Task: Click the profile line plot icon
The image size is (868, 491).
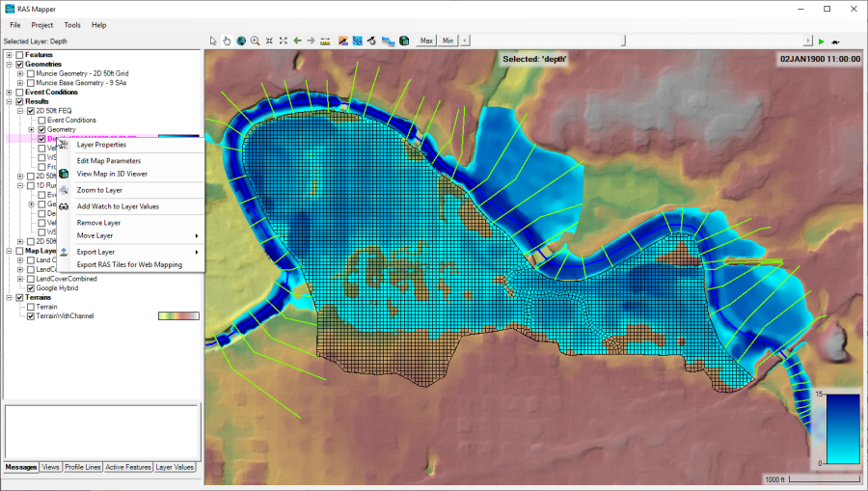Action: tap(343, 41)
